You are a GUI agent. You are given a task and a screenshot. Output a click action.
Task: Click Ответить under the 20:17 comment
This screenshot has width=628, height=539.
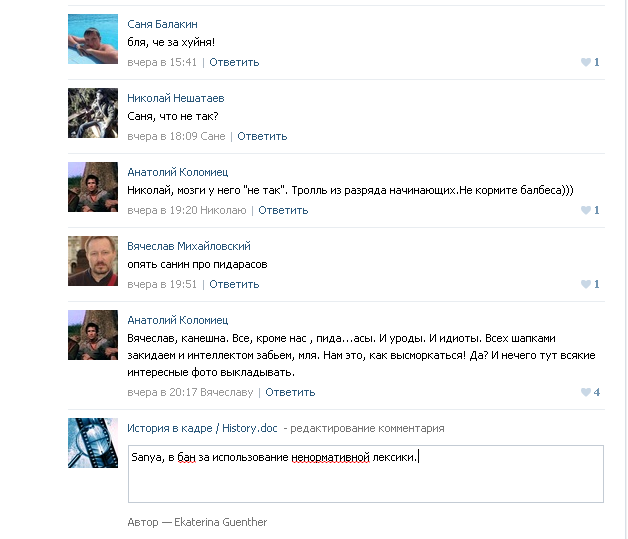pyautogui.click(x=290, y=392)
